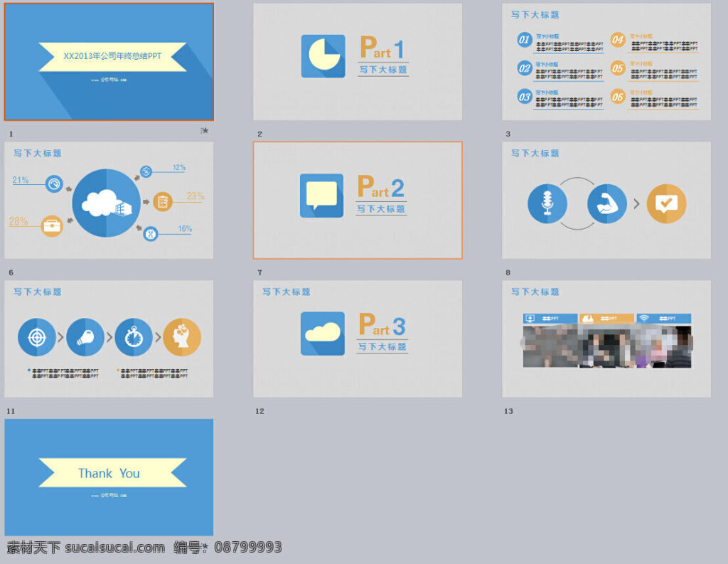Viewport: 728px width, 564px height.
Task: Click the slide number label 11
Action: (11, 411)
